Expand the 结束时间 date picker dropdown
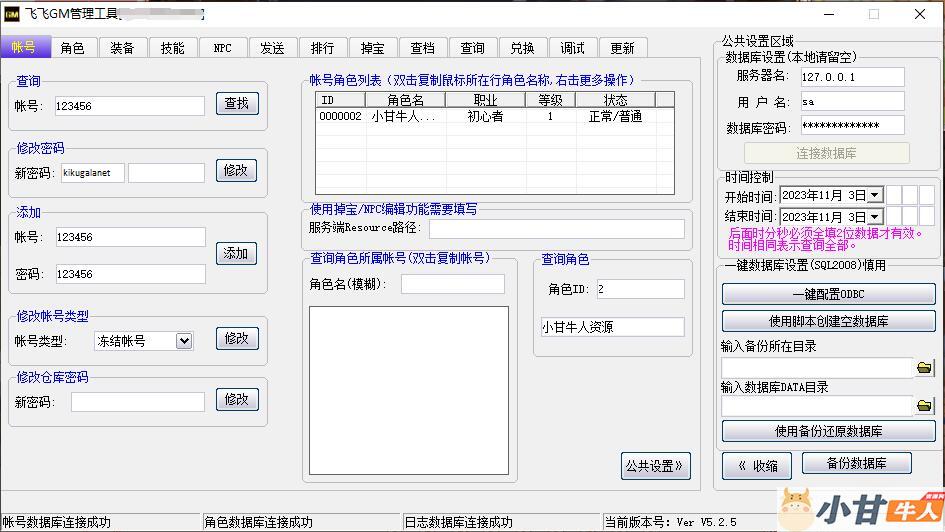The height and width of the screenshot is (532, 945). 874,216
